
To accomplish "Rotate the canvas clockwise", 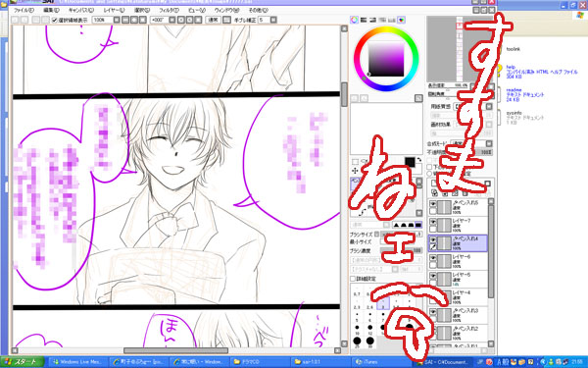I will [x=190, y=20].
